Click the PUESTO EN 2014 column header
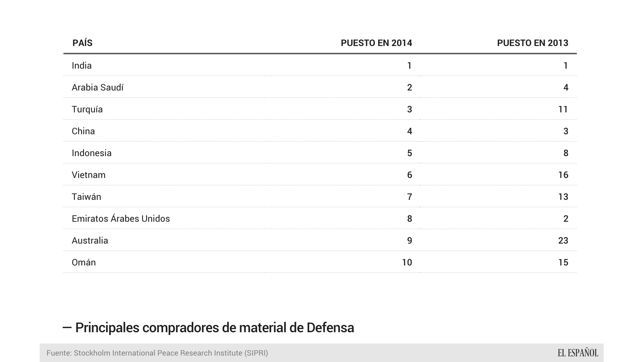 click(x=376, y=43)
